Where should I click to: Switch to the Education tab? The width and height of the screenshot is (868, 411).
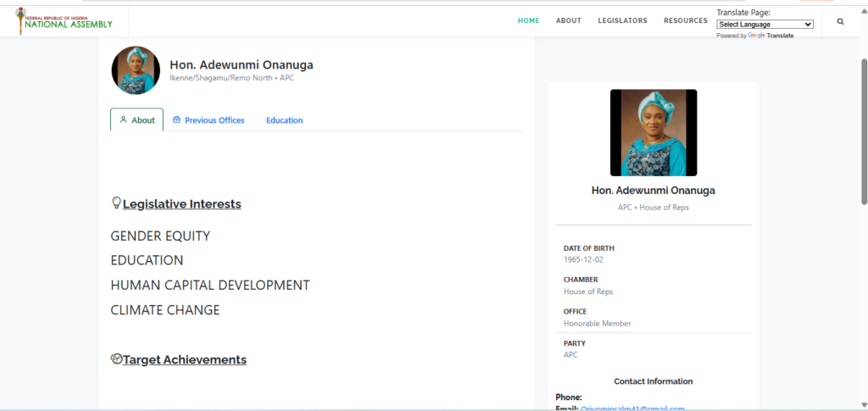pyautogui.click(x=284, y=120)
